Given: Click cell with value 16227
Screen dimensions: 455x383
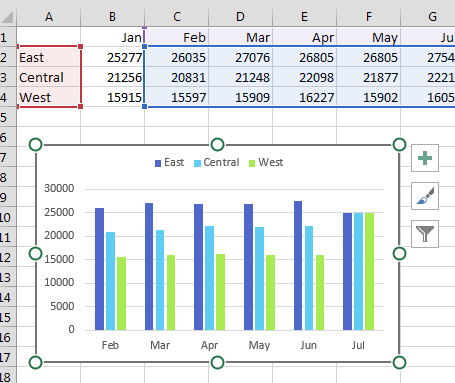Looking at the screenshot, I should point(304,97).
